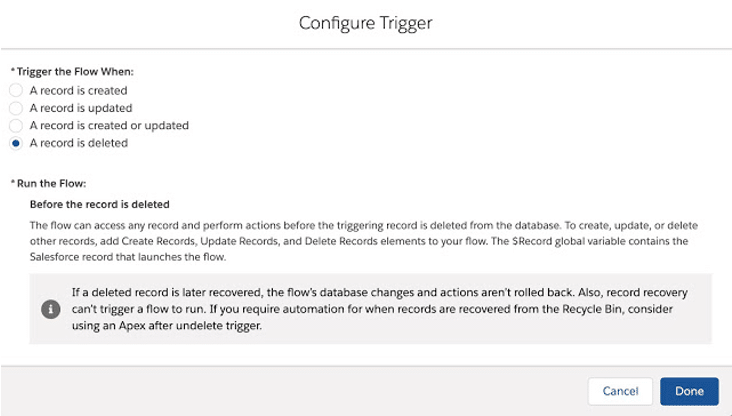The width and height of the screenshot is (732, 416).
Task: Choose the "A record is updated" radio button
Action: click(x=16, y=108)
